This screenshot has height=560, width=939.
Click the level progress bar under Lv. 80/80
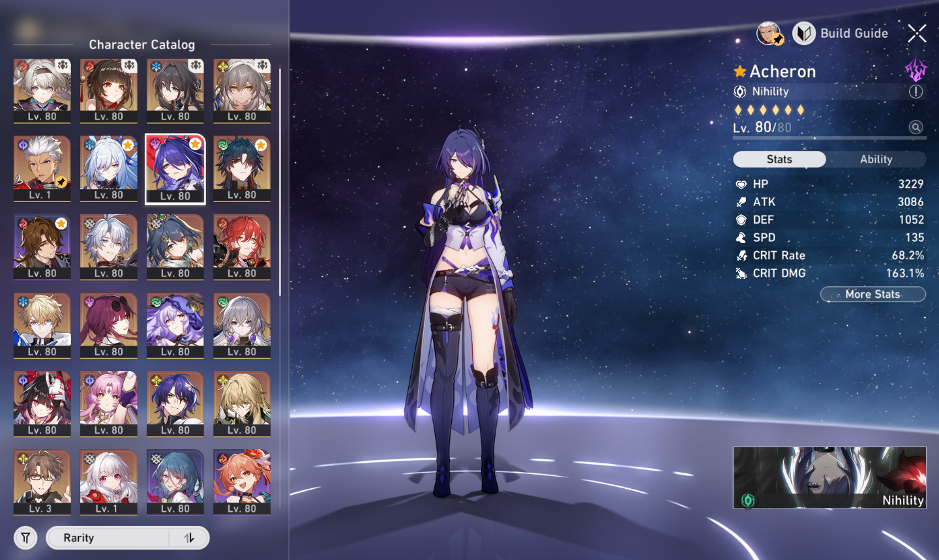coord(829,138)
